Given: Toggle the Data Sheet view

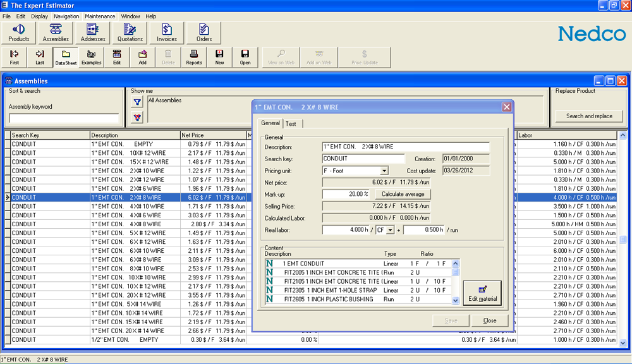Looking at the screenshot, I should tap(66, 58).
